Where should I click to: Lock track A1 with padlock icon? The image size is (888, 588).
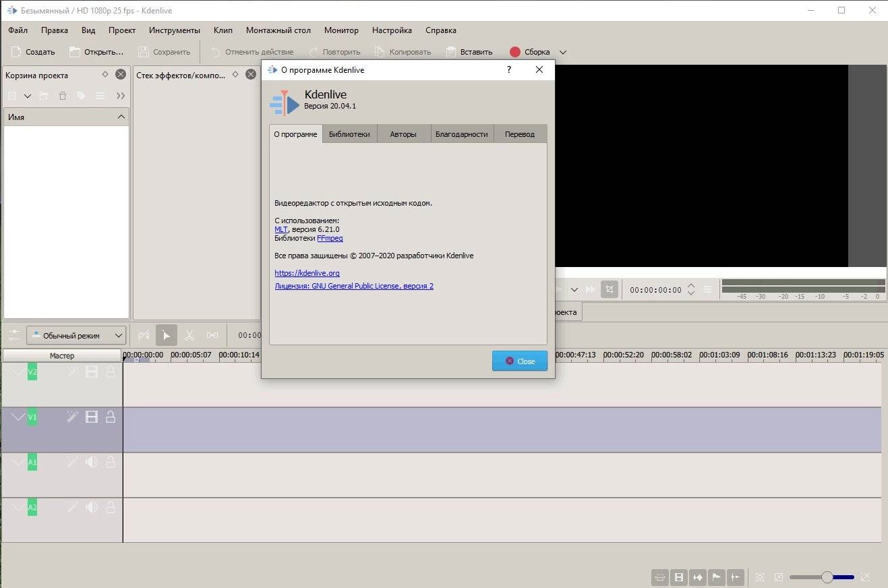point(111,463)
